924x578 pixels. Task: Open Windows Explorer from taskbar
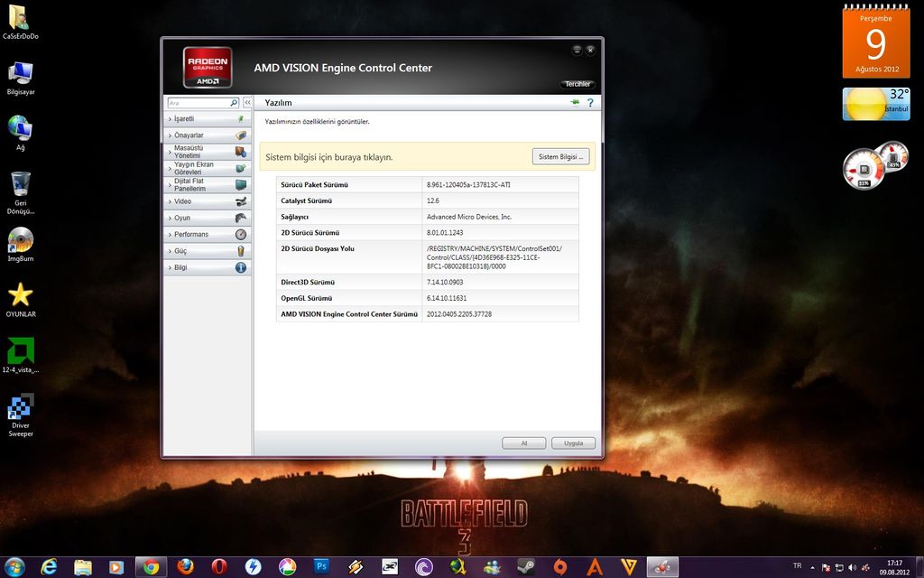point(83,567)
